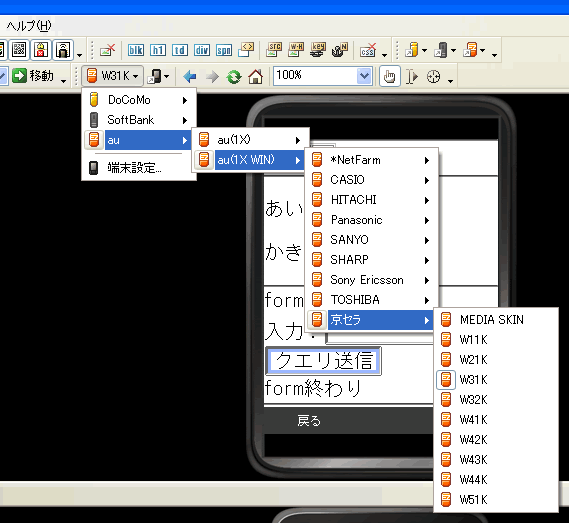Choose the W21K device
This screenshot has height=523, width=569.
click(496, 360)
